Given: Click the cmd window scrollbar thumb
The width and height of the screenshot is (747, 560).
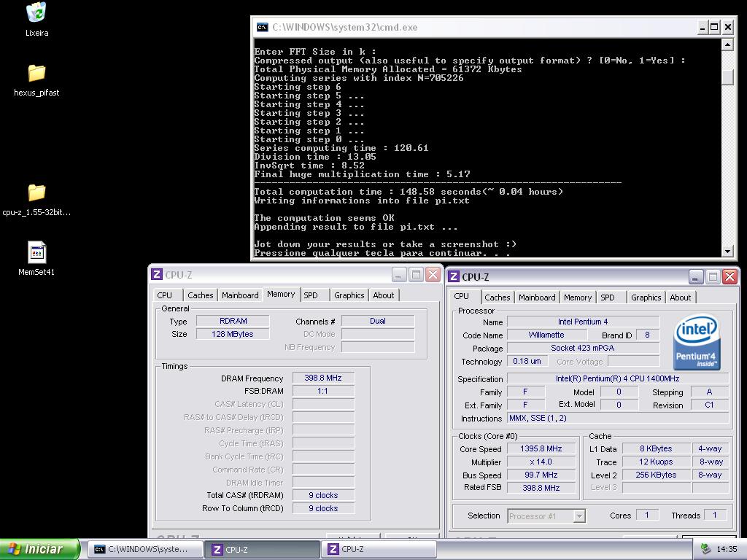Looking at the screenshot, I should 727,77.
